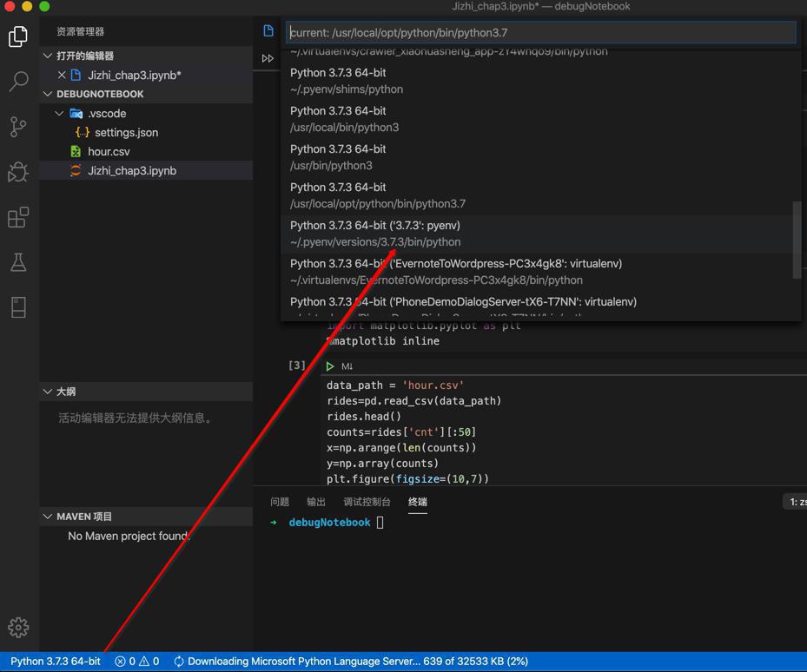The image size is (807, 672).
Task: Open the terminal selector dropdown
Action: point(795,502)
